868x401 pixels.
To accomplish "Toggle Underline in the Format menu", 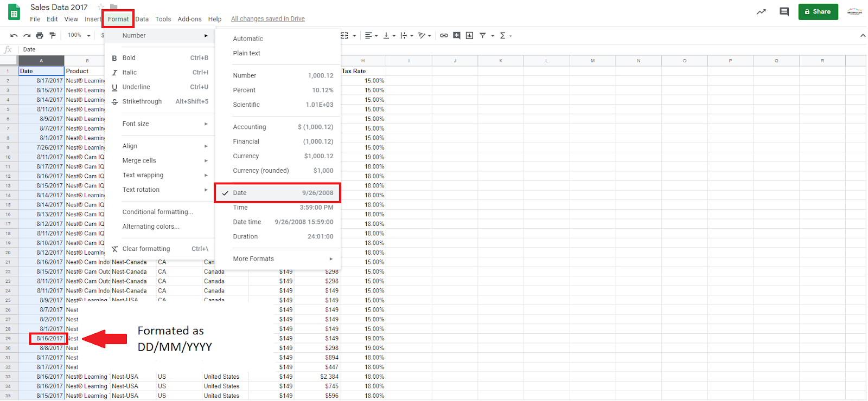I will [x=160, y=87].
